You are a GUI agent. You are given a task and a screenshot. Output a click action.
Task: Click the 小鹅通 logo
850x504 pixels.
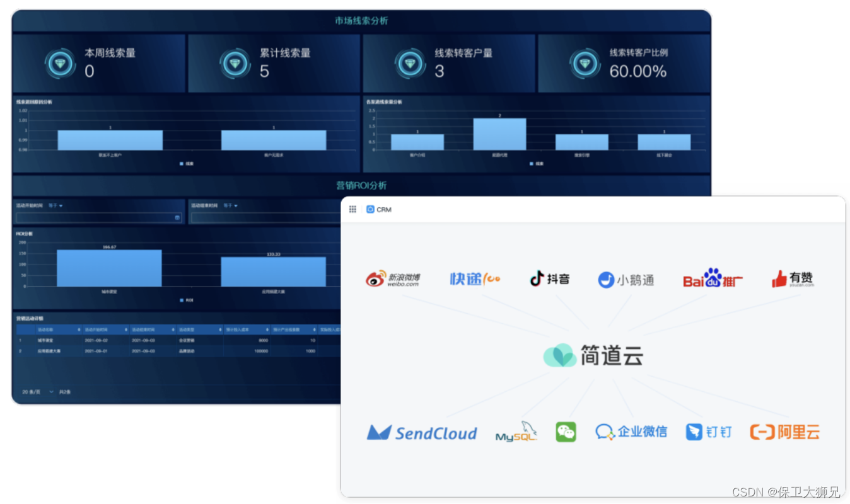click(626, 280)
